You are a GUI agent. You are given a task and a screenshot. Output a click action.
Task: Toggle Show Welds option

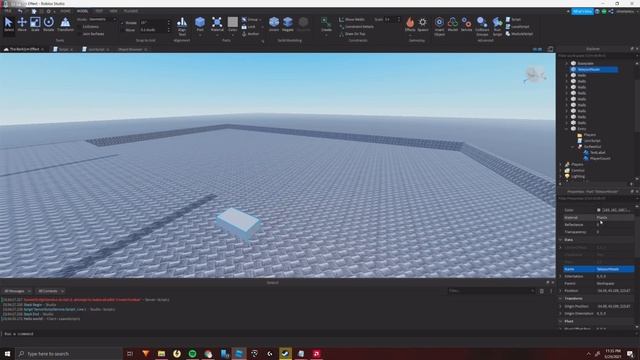tap(352, 20)
